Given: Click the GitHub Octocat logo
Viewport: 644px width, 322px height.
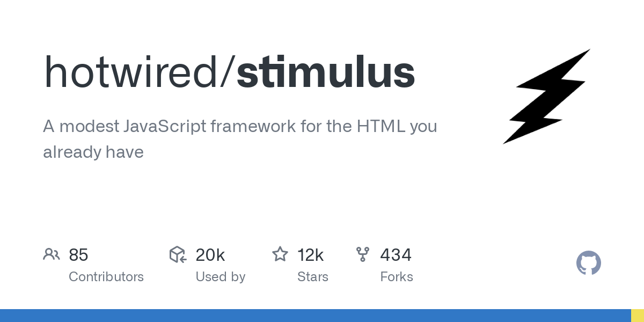Looking at the screenshot, I should click(x=588, y=263).
